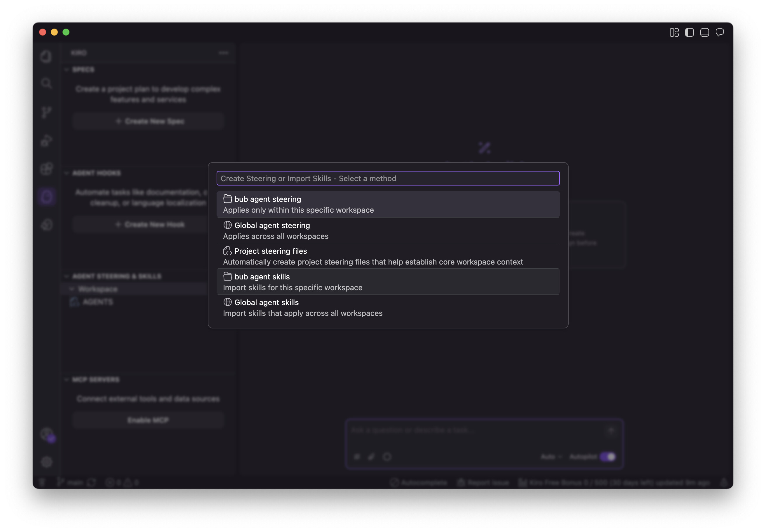Collapse the MCP SERVERS section
766x532 pixels.
pyautogui.click(x=66, y=380)
